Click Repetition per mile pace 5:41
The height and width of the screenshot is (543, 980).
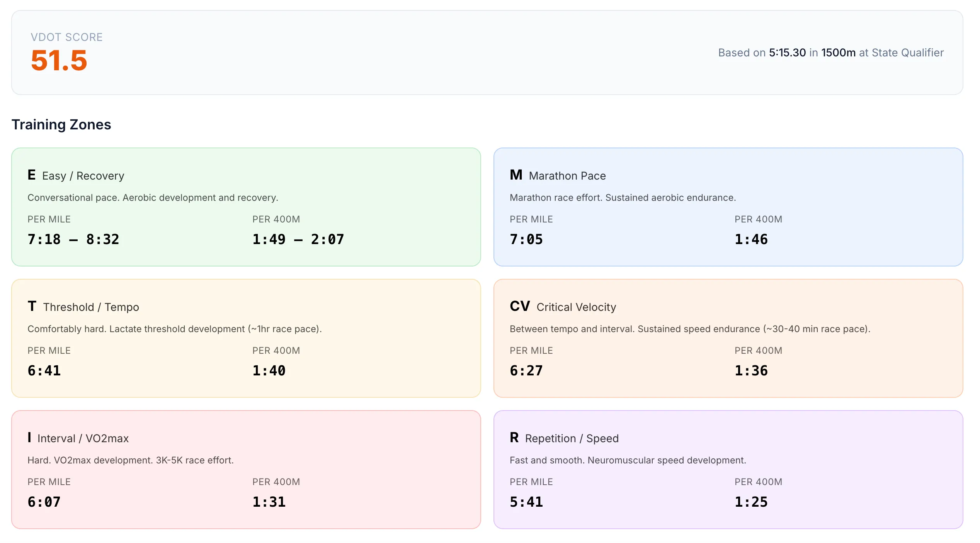tap(526, 502)
